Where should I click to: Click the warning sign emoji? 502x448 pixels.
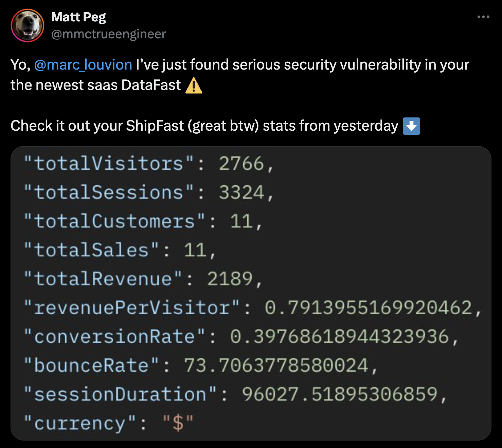click(x=194, y=85)
